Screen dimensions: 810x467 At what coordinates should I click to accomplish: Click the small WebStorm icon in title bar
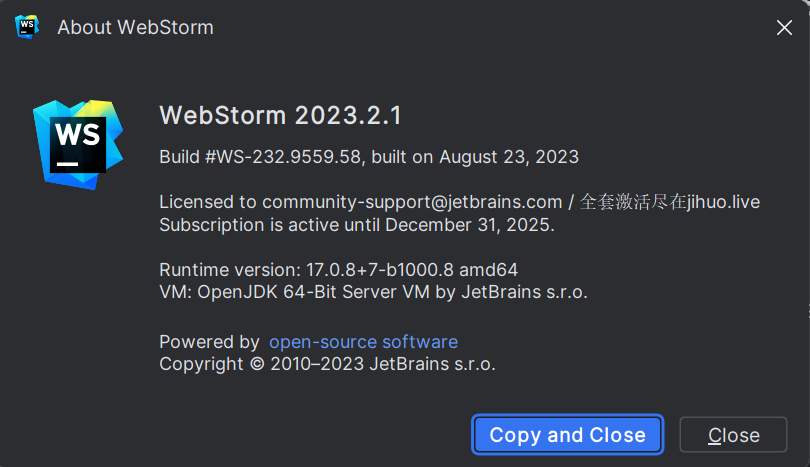27,27
